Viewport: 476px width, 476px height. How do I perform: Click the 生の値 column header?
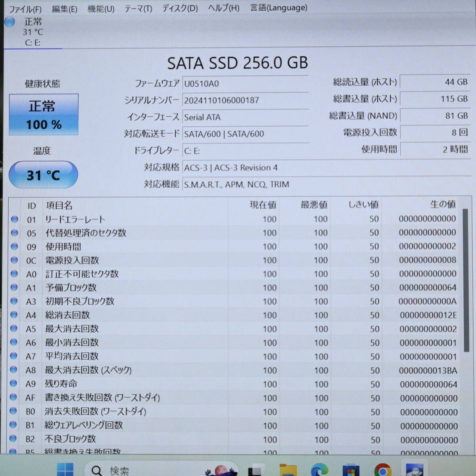click(x=443, y=204)
